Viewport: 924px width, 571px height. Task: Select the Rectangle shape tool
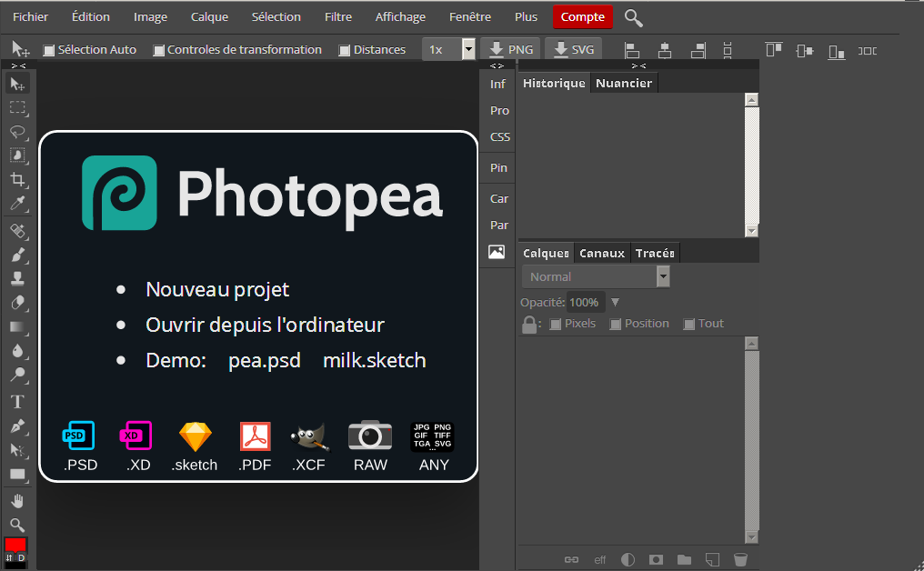(17, 475)
